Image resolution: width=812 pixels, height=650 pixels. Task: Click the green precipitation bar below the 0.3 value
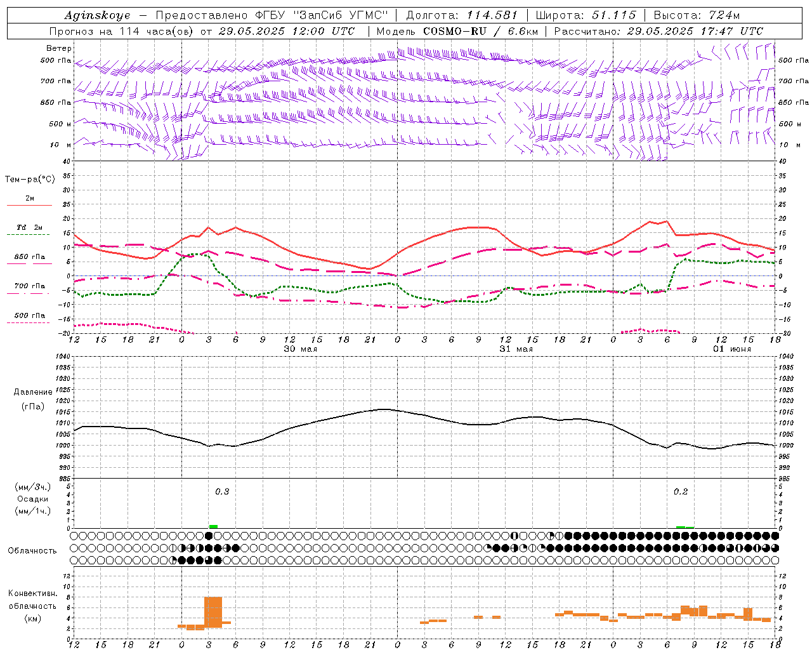214,526
